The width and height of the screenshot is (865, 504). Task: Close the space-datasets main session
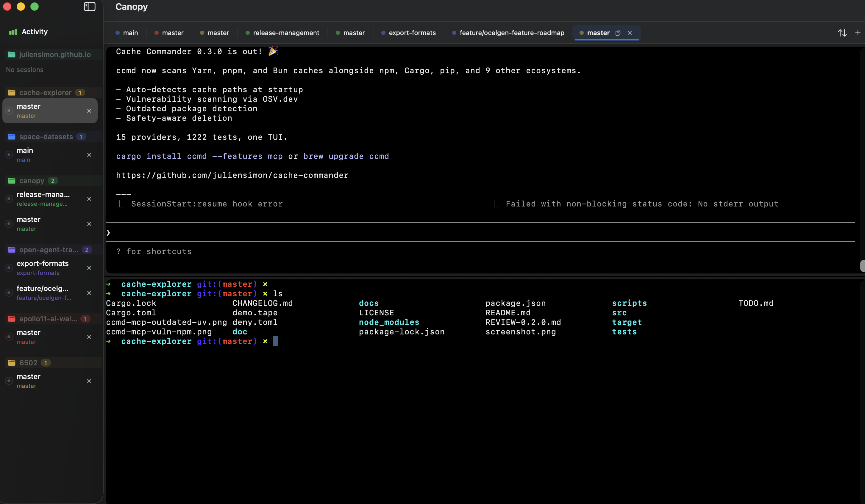89,155
